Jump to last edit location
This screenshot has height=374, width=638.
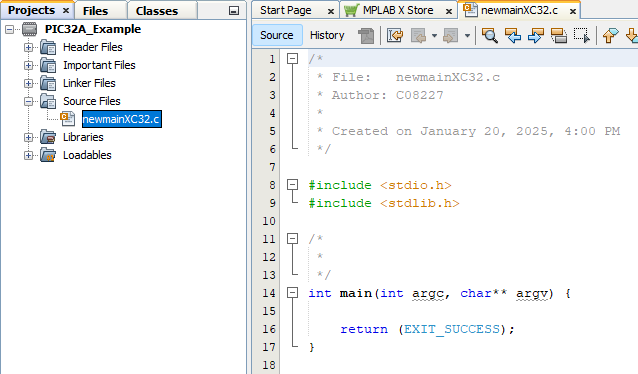(395, 36)
